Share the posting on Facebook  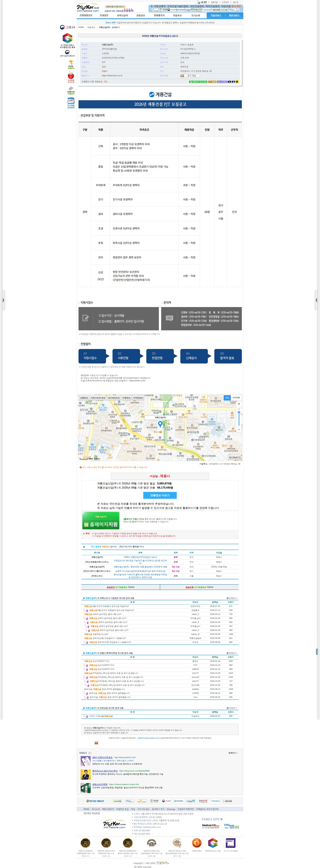[x=233, y=82]
